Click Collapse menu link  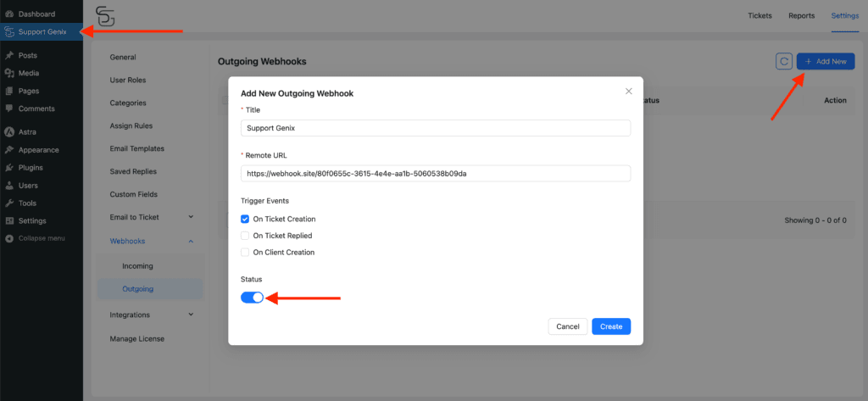[x=42, y=238]
